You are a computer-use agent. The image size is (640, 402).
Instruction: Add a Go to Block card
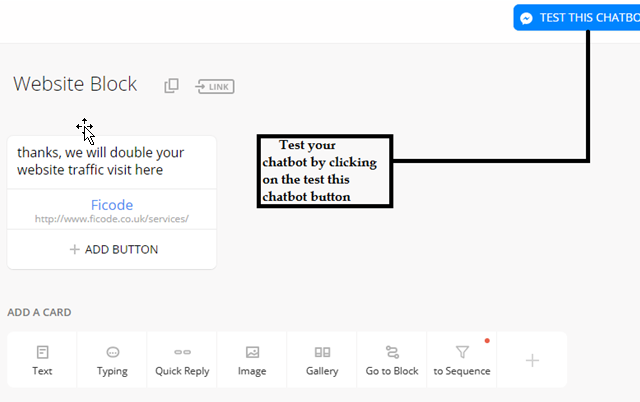pyautogui.click(x=392, y=360)
